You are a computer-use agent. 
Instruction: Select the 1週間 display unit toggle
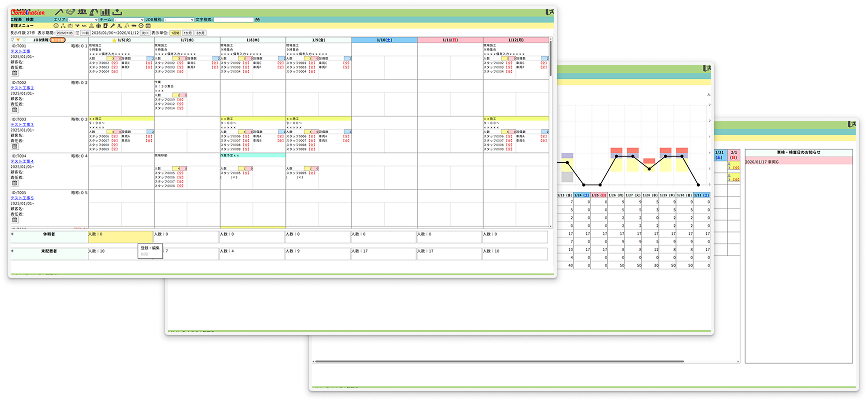172,32
